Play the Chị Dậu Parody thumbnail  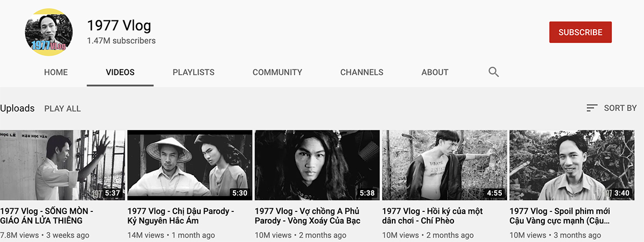point(189,165)
